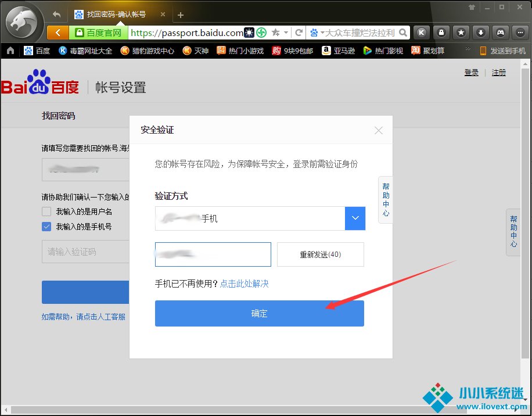The width and height of the screenshot is (532, 416).
Task: Click the gamepad icon in toolbar
Action: click(499, 33)
